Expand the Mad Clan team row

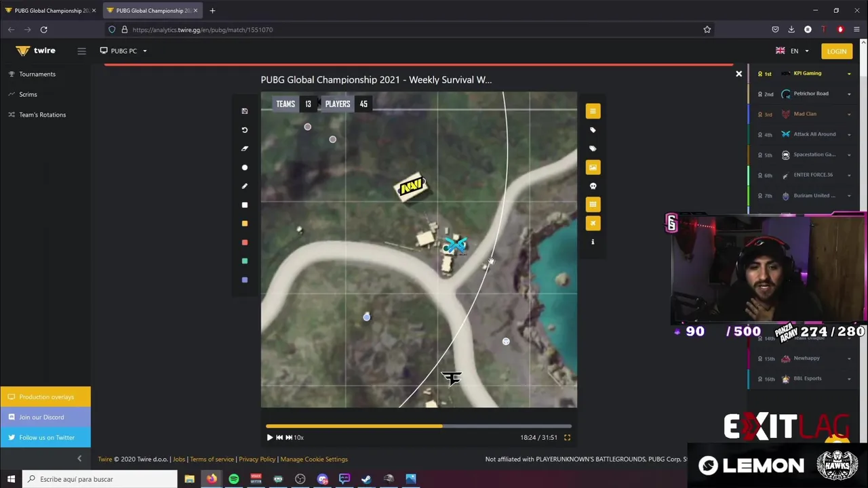tap(849, 115)
